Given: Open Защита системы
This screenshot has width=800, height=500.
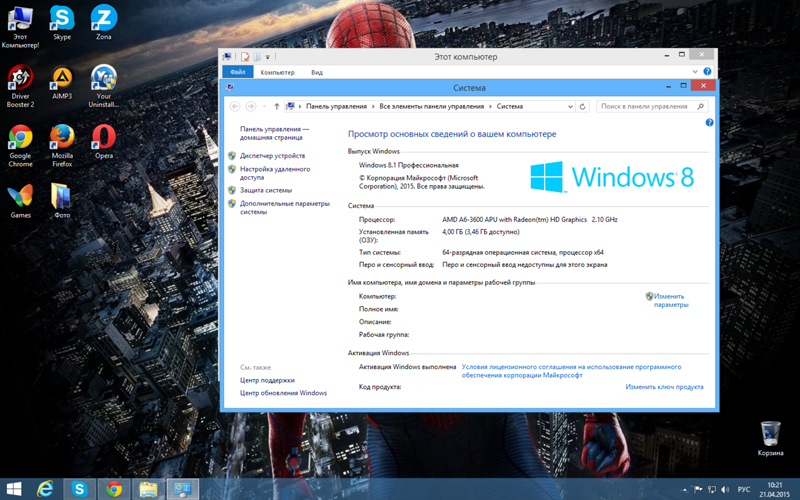Looking at the screenshot, I should [266, 190].
